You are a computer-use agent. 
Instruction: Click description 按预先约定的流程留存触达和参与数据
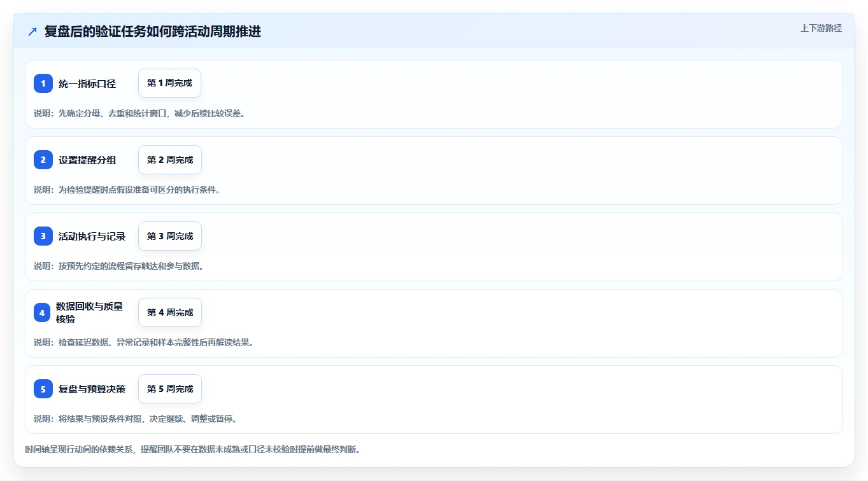pos(131,266)
